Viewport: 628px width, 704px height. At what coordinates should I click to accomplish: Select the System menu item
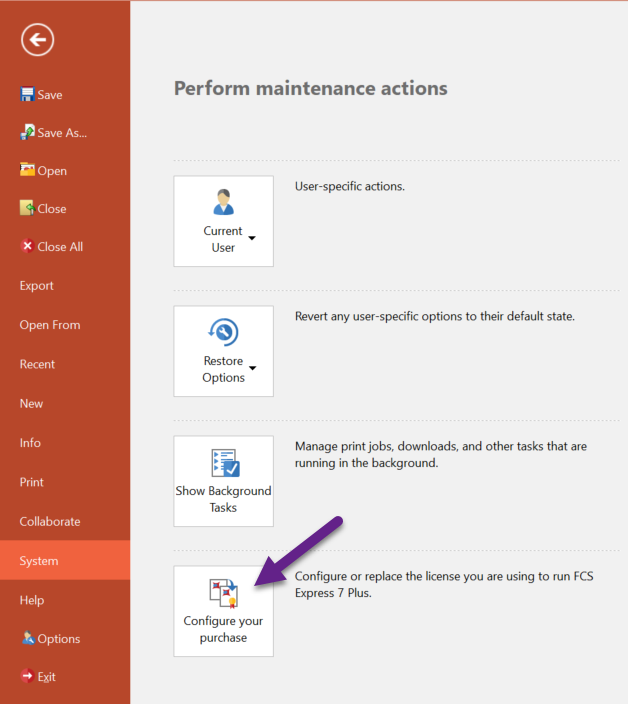tap(39, 561)
